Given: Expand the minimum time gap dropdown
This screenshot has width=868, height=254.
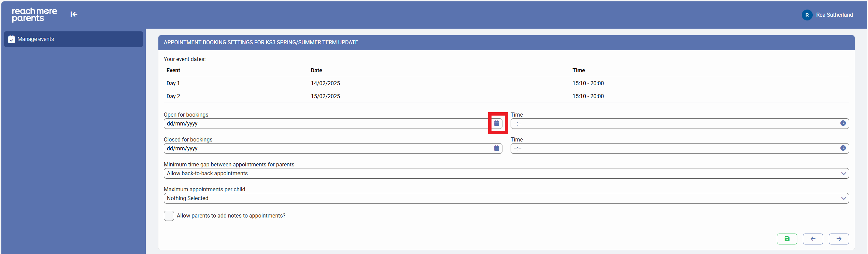Looking at the screenshot, I should coord(506,174).
